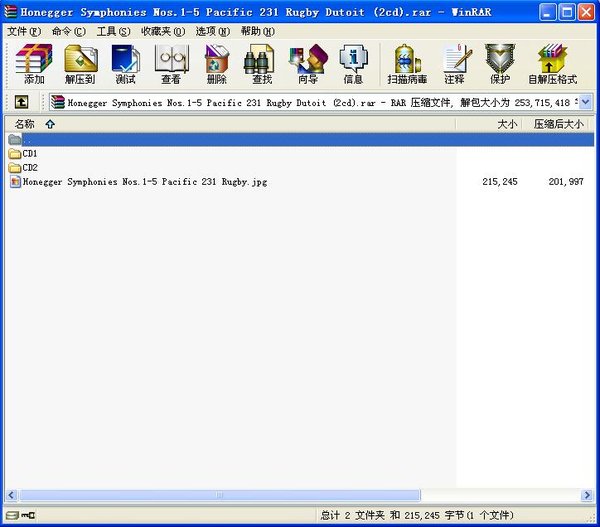Go up one level using arrow button

click(x=21, y=102)
